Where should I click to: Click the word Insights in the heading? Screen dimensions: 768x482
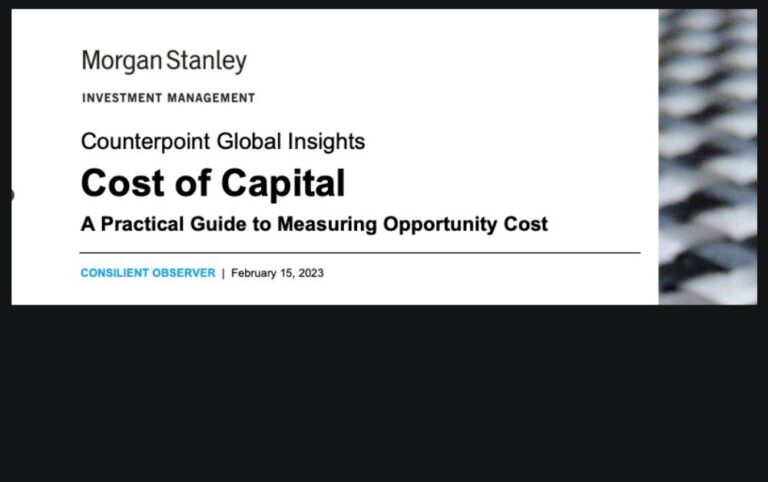pyautogui.click(x=328, y=142)
